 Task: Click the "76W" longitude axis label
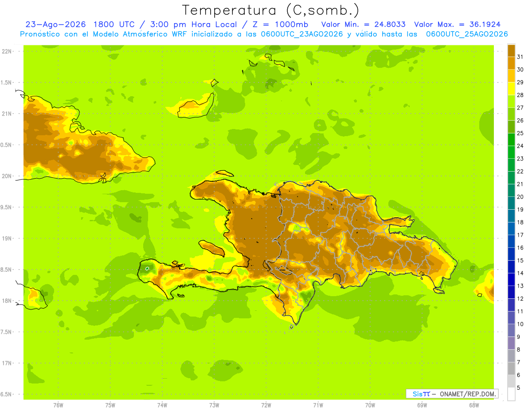[58, 405]
